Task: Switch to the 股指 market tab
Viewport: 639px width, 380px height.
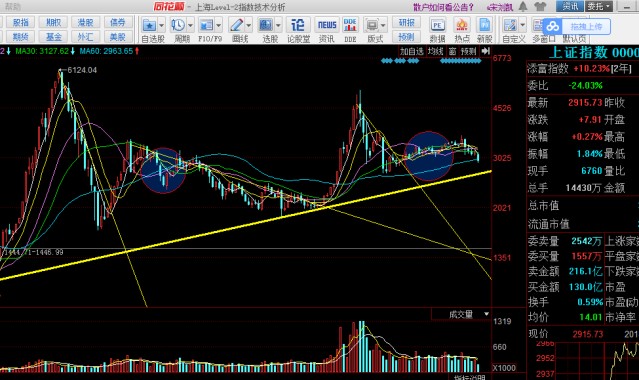Action: coord(20,22)
